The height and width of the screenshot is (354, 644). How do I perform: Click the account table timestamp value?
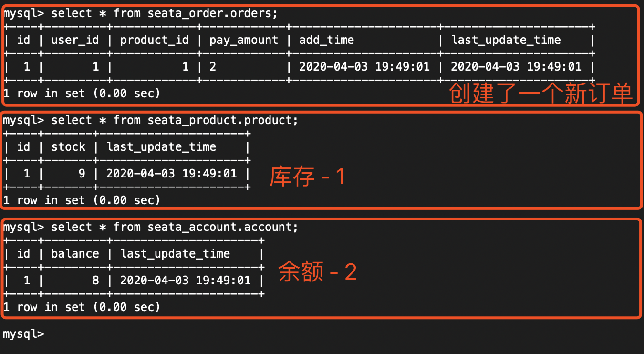pos(185,281)
